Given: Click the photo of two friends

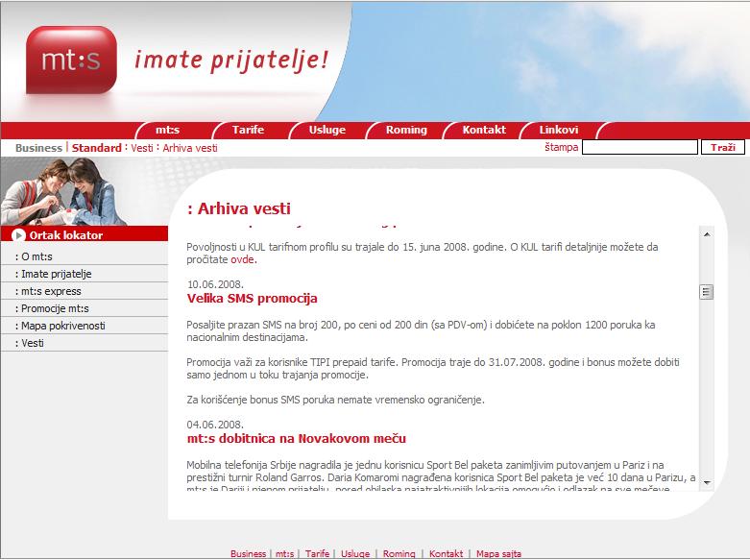Looking at the screenshot, I should 63,191.
